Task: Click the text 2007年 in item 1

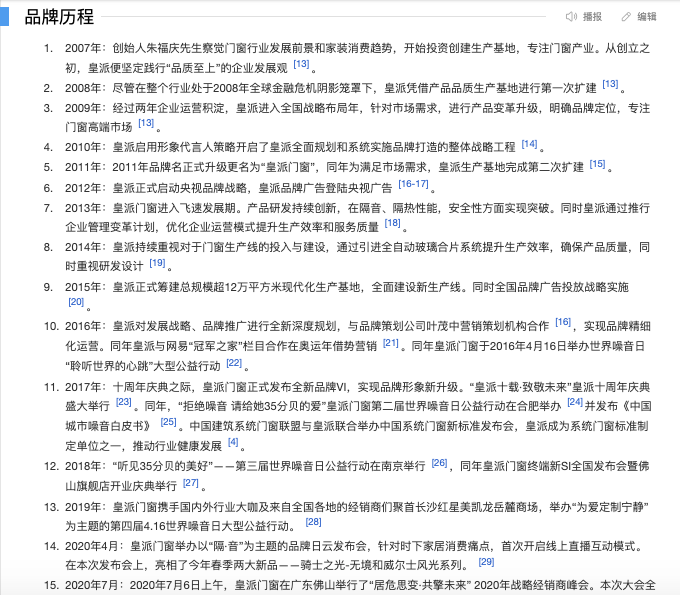Action: [83, 48]
